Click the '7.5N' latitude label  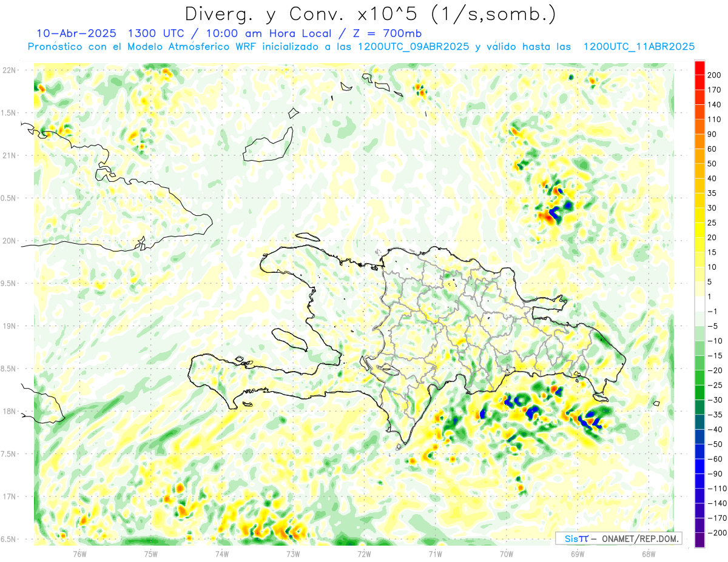point(8,454)
